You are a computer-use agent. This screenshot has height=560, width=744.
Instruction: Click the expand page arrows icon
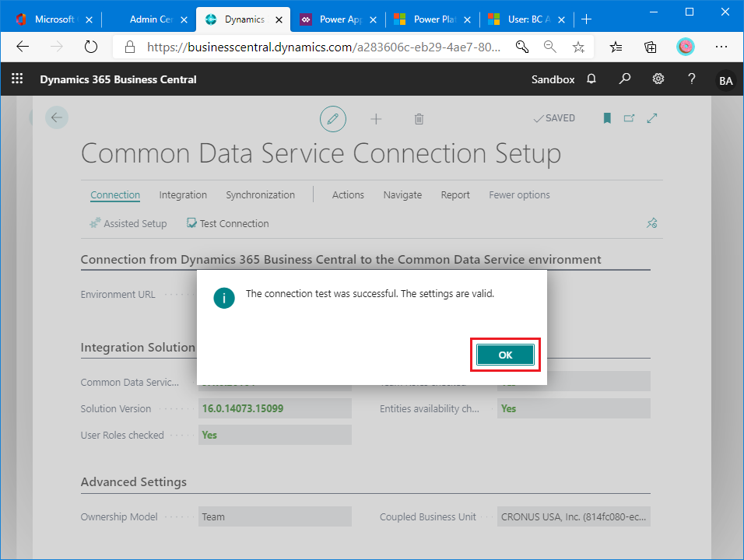coord(652,118)
